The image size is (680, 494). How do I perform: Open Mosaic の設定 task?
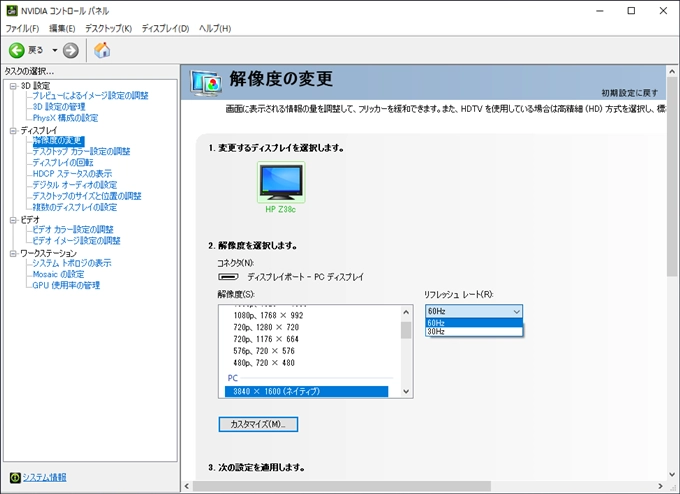click(x=59, y=275)
